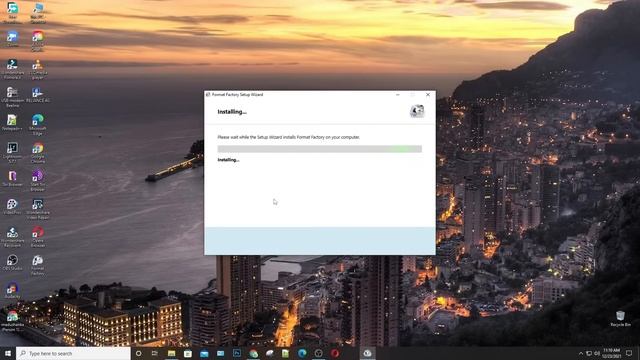Viewport: 640px width, 360px height.
Task: Click the 'Format Factory Setup Wizard' title text
Action: pyautogui.click(x=237, y=95)
